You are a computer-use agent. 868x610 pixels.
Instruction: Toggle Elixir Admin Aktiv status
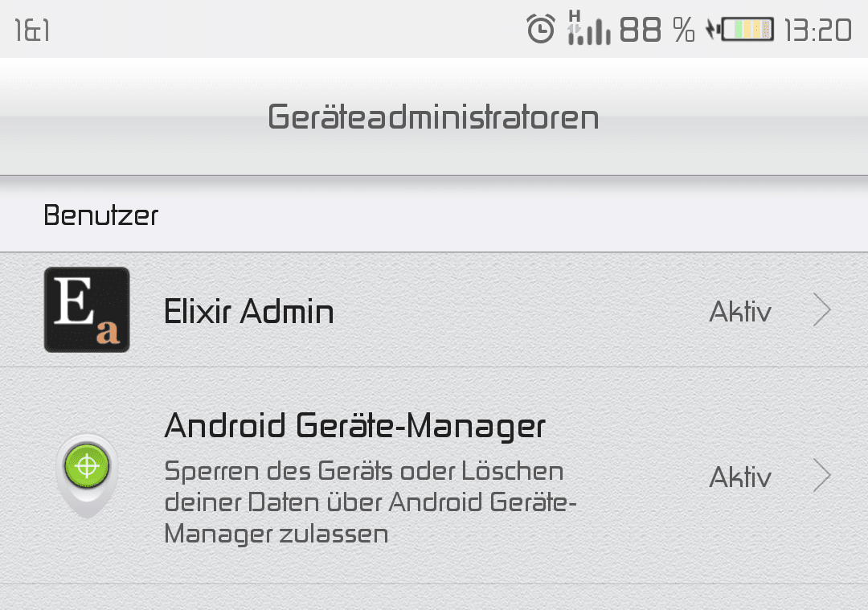[740, 311]
